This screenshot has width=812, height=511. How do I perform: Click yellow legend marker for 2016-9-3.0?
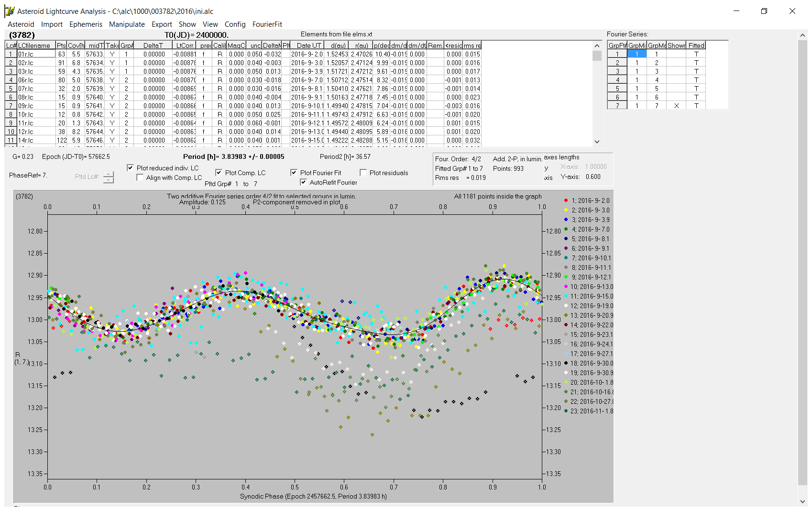coord(566,210)
